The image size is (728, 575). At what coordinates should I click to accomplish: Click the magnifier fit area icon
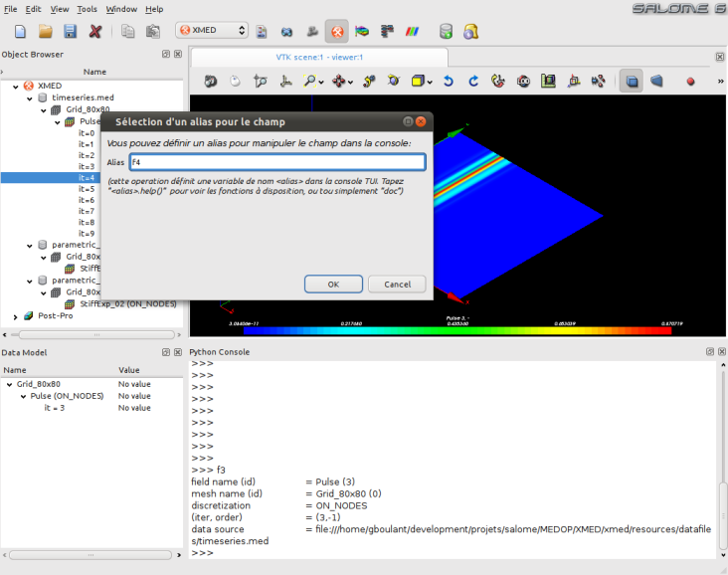coord(309,82)
